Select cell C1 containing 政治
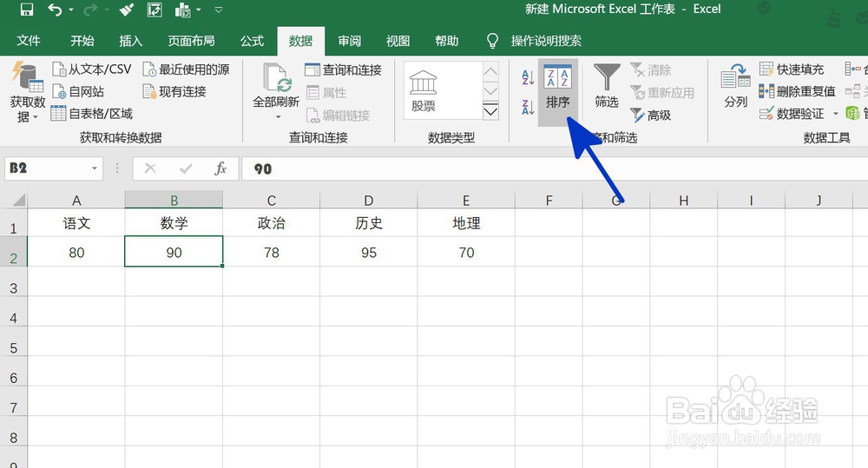 (x=271, y=222)
